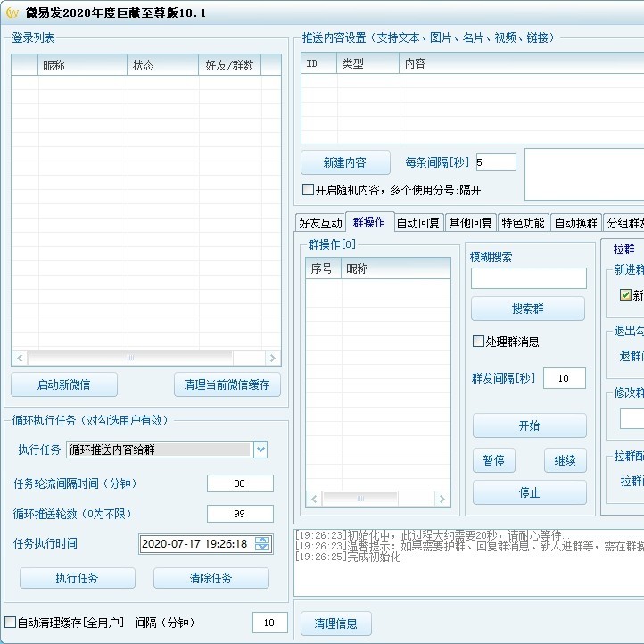Click the 循环推送轮数 input field

tap(240, 514)
